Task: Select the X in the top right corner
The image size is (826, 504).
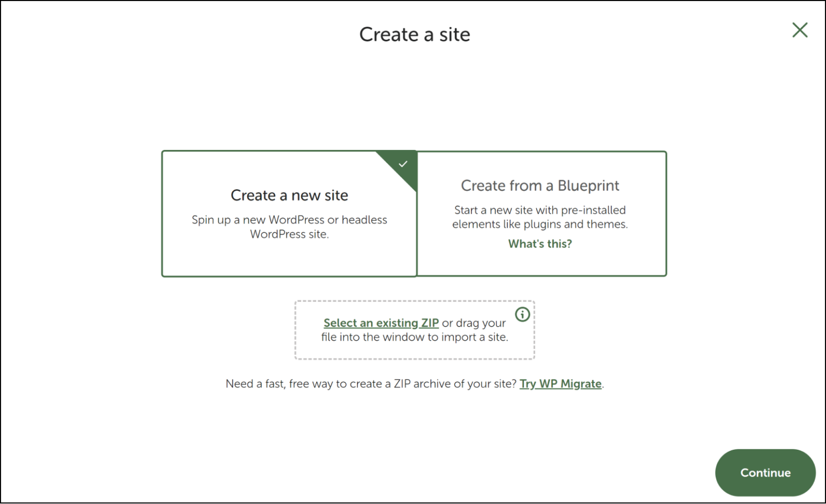Action: pos(800,31)
